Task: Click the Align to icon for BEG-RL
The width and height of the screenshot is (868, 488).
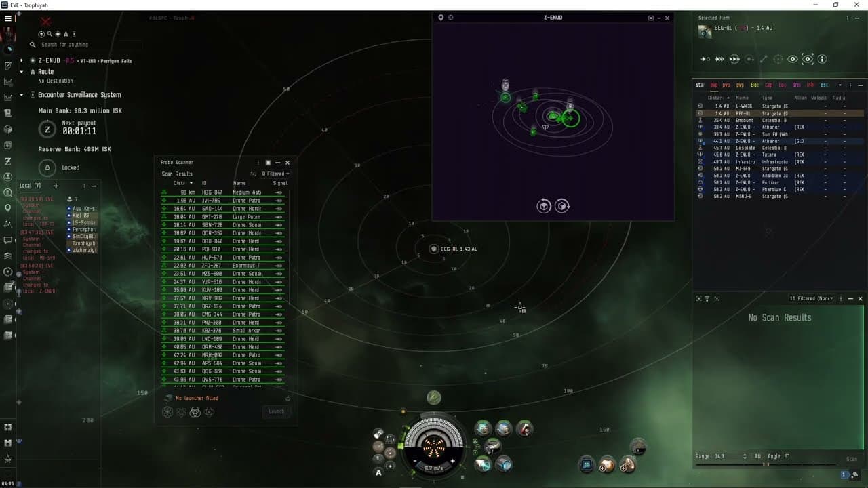Action: pos(705,59)
